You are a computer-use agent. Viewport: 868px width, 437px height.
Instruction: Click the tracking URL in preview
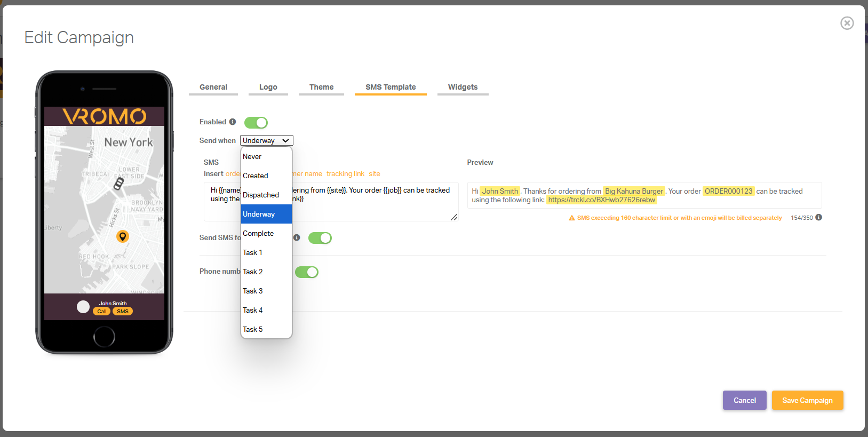pos(601,200)
